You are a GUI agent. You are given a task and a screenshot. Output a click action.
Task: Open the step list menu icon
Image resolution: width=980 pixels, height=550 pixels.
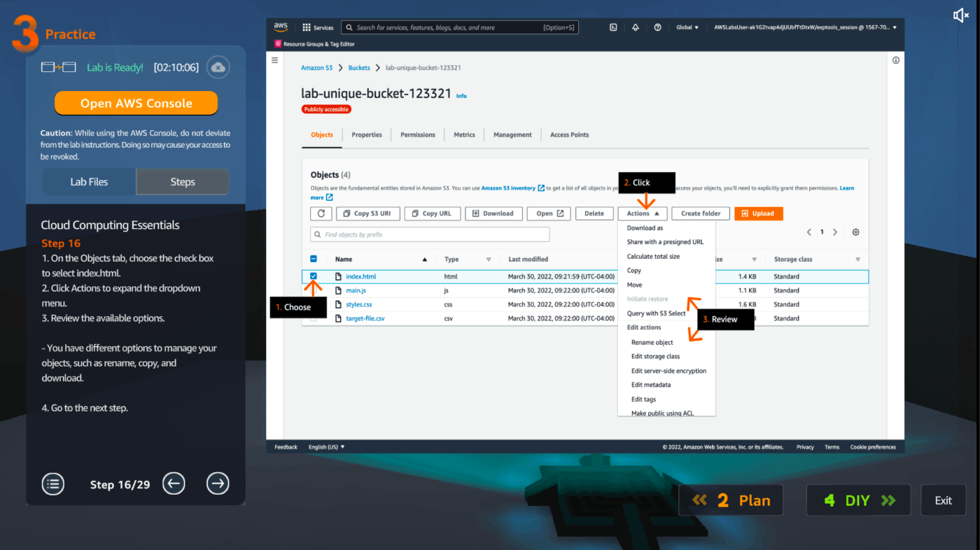[52, 484]
